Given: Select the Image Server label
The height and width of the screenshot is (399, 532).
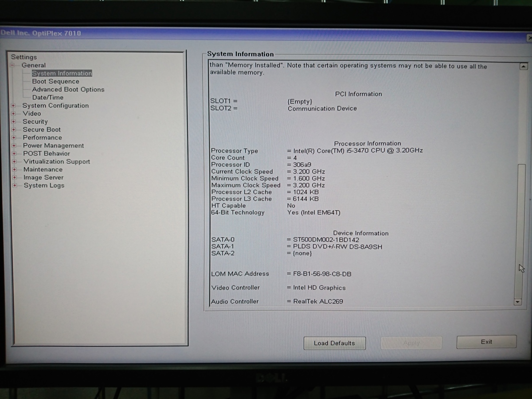Looking at the screenshot, I should point(43,177).
